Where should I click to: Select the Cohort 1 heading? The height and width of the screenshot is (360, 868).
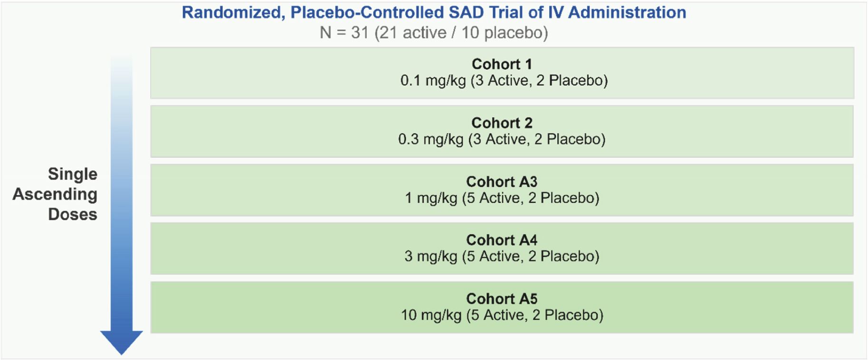point(502,64)
